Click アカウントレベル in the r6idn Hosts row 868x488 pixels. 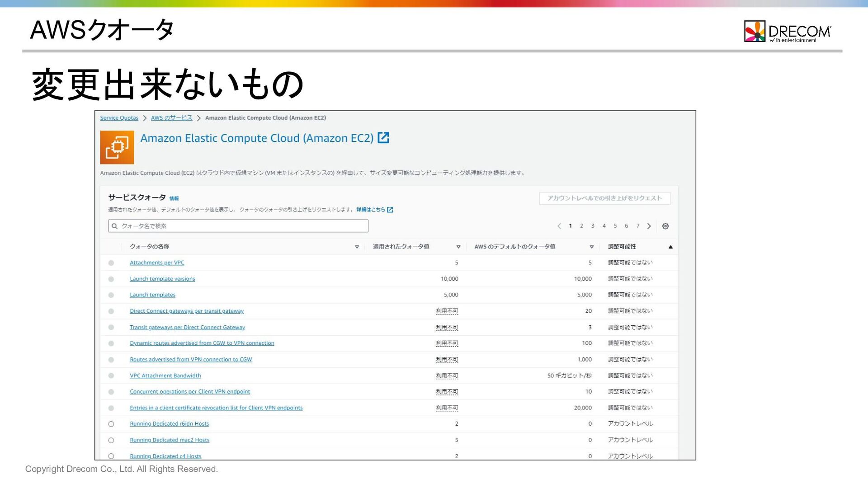point(630,423)
